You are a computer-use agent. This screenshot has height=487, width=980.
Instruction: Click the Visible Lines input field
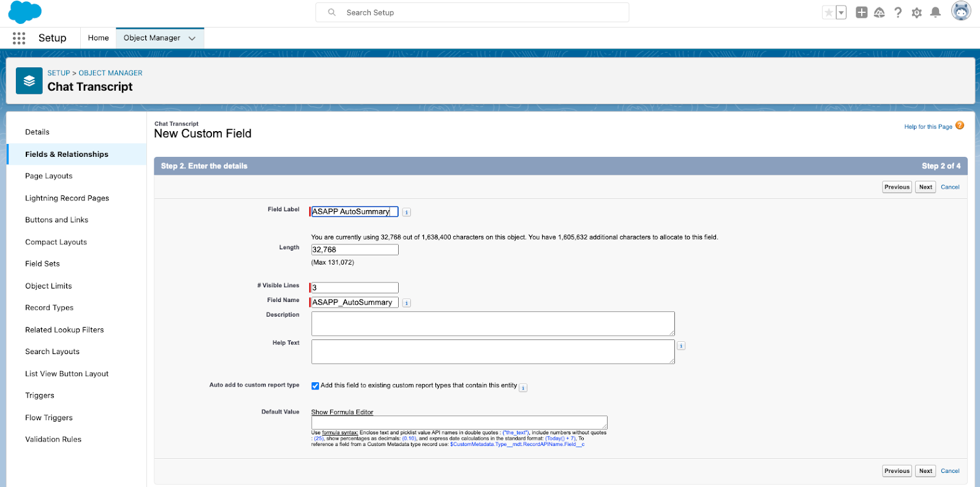click(355, 288)
